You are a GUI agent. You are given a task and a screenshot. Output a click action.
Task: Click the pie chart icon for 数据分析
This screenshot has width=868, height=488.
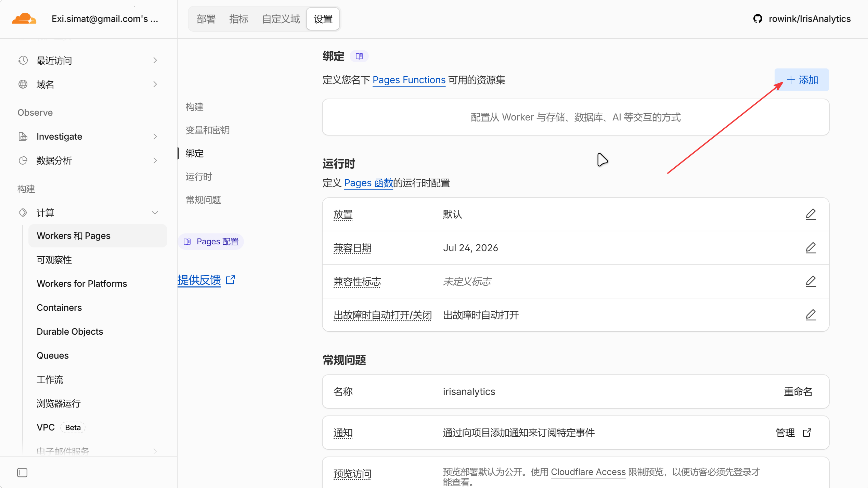[x=23, y=160]
